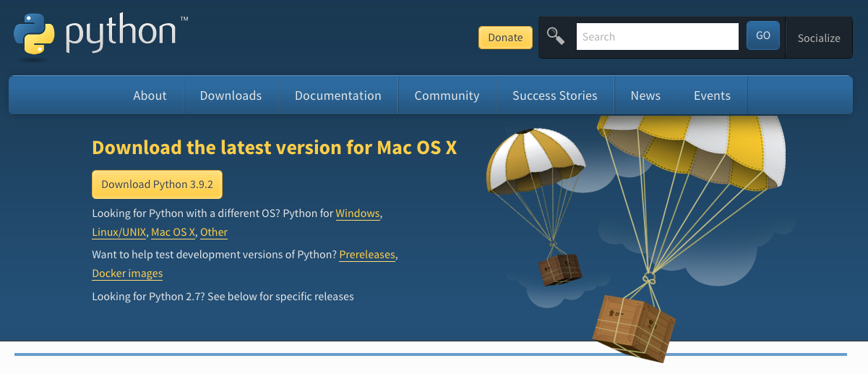This screenshot has width=868, height=374.
Task: Open the Downloads menu
Action: [x=231, y=95]
